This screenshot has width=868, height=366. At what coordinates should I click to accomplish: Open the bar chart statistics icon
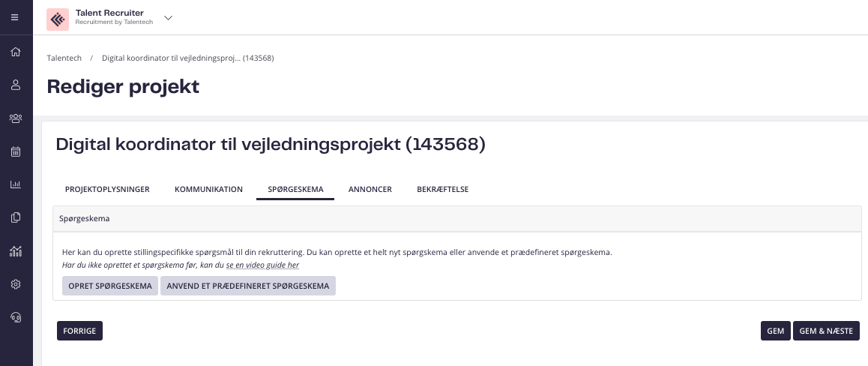pyautogui.click(x=16, y=184)
